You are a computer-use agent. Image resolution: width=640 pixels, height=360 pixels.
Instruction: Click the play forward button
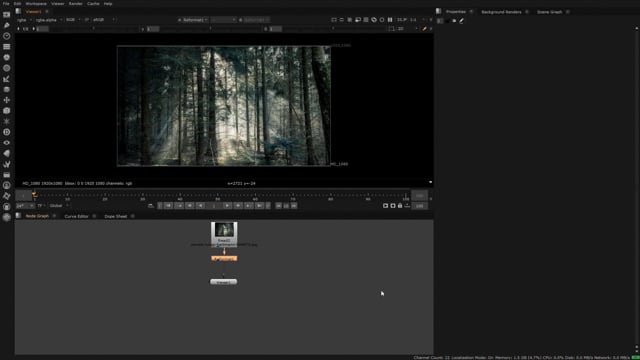(228, 206)
